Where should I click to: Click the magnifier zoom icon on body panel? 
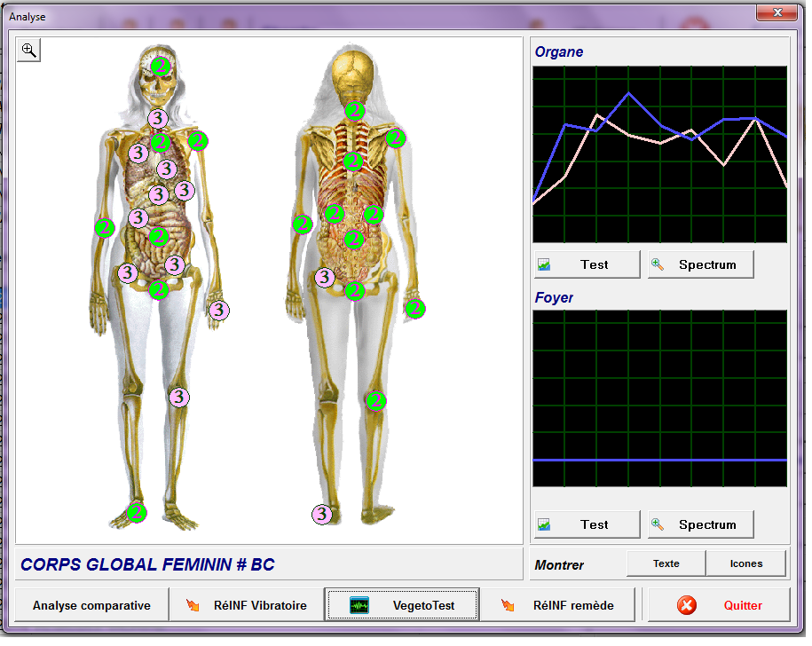click(x=28, y=51)
